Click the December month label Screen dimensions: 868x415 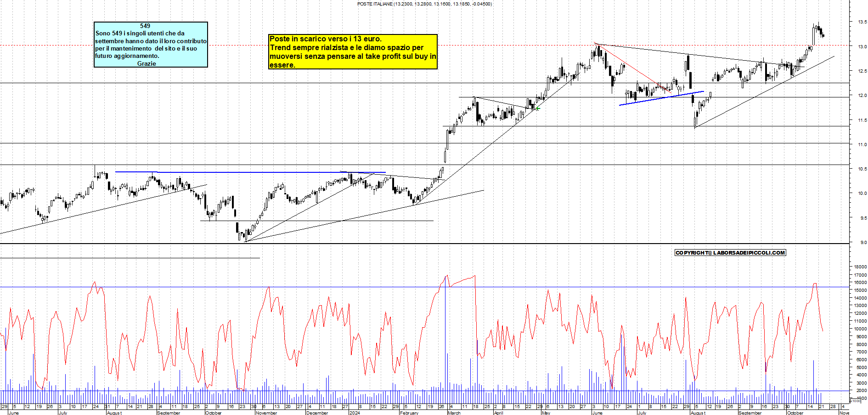coord(317,413)
